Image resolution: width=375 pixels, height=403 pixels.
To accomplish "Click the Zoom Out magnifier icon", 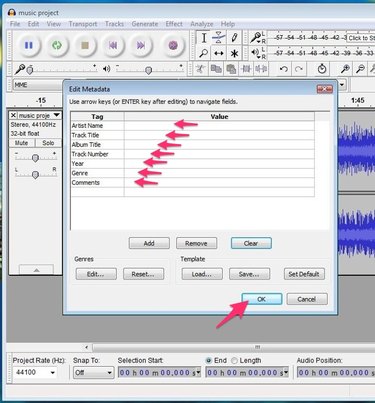I will (x=360, y=69).
